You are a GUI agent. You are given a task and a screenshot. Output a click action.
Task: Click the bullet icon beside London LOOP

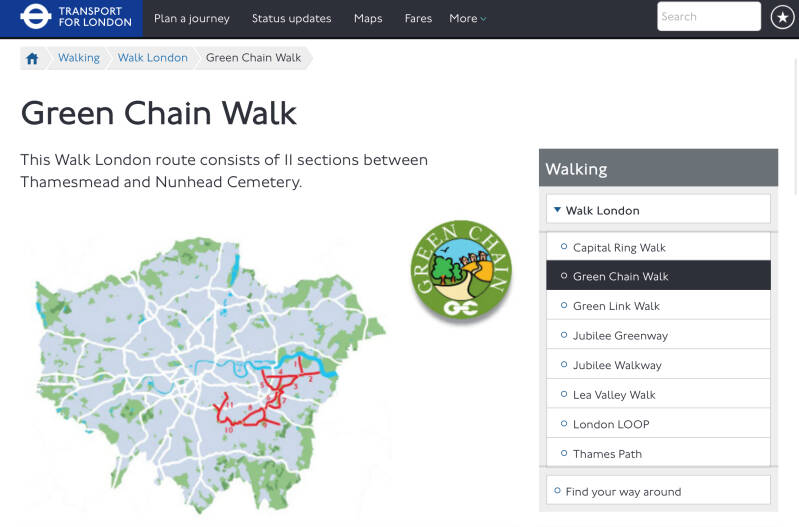click(563, 424)
